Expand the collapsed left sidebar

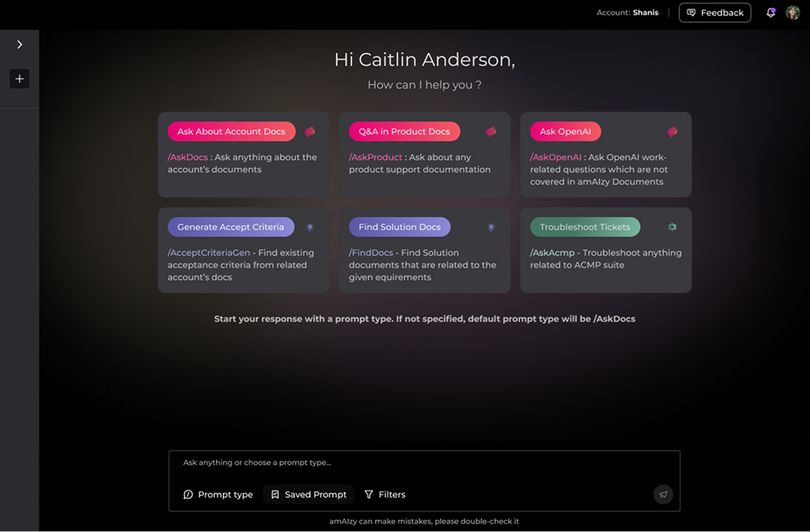tap(20, 44)
